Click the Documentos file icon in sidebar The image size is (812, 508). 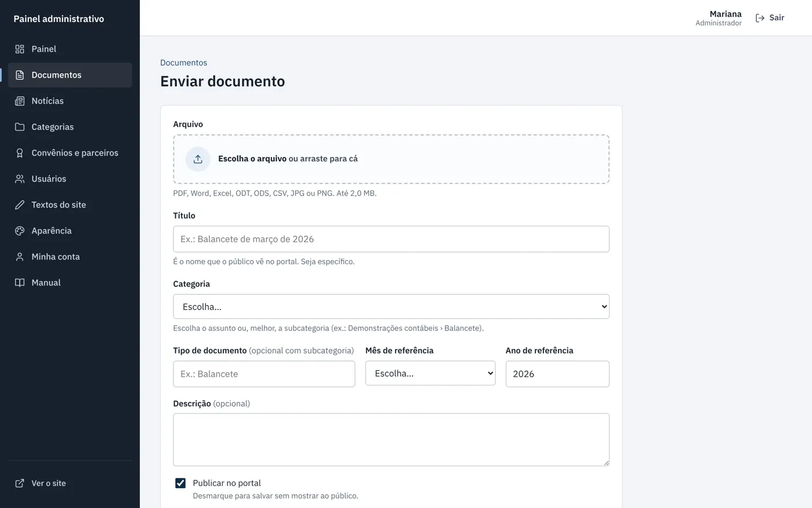(x=20, y=75)
